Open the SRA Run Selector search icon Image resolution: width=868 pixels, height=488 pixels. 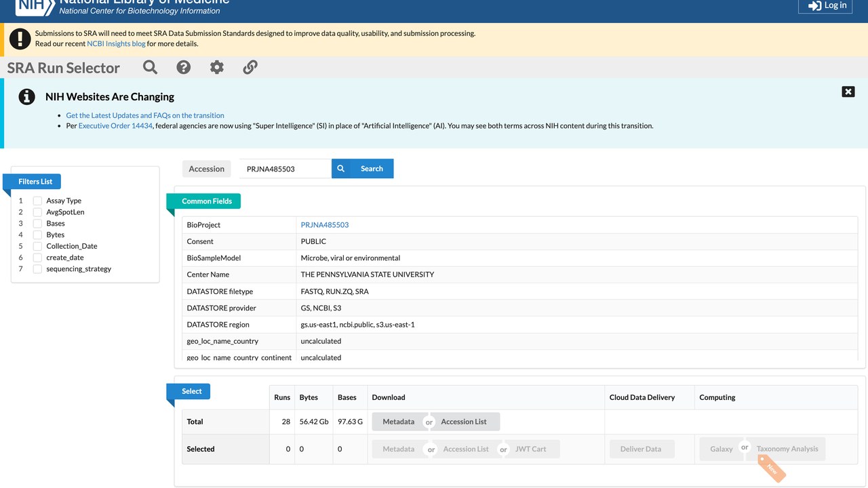[150, 67]
